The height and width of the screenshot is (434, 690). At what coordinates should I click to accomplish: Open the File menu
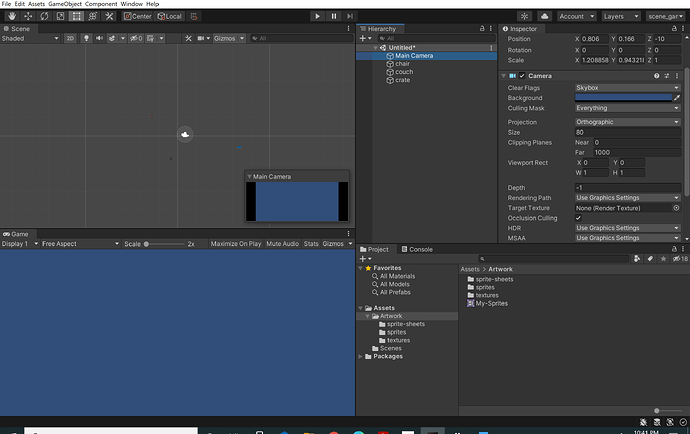click(7, 4)
